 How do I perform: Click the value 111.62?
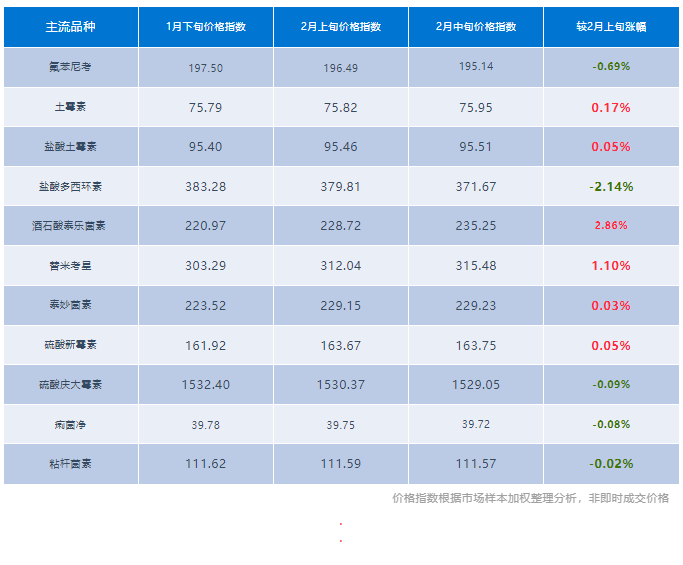coord(206,464)
